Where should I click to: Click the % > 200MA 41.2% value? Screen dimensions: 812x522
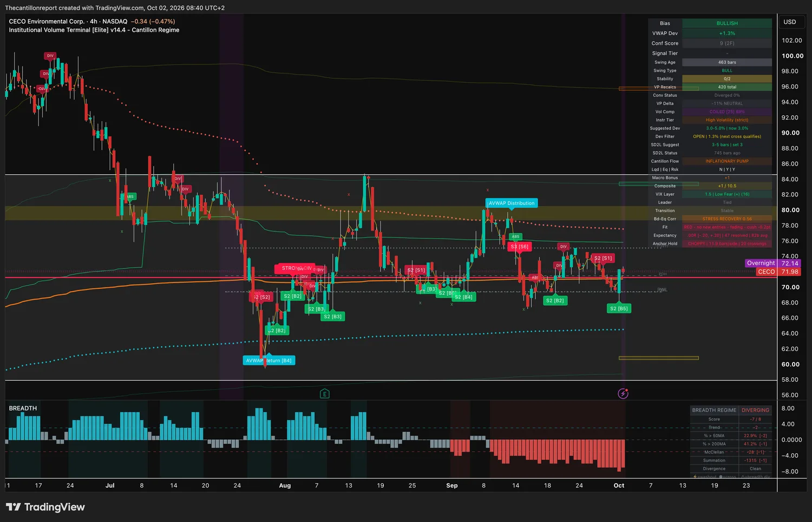755,444
